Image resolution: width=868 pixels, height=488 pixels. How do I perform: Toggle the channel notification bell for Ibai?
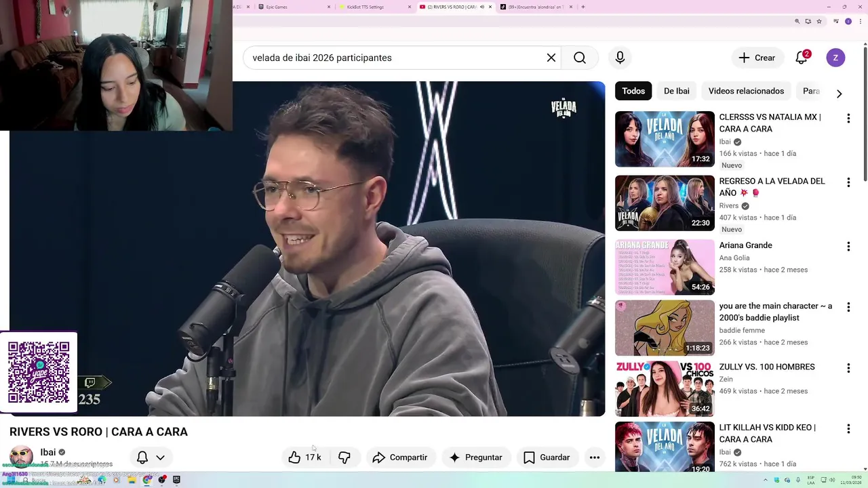coord(142,457)
